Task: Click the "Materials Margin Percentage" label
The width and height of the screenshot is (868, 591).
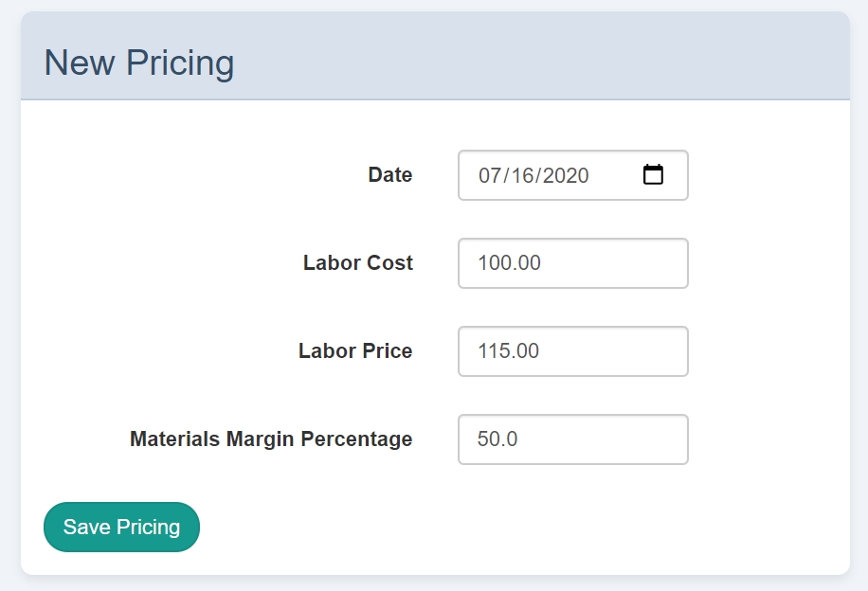Action: click(271, 439)
